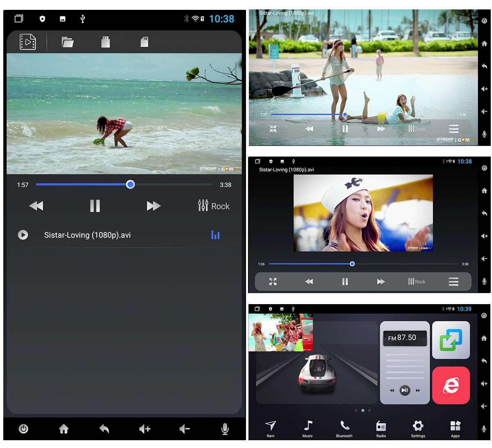The image size is (492, 448).
Task: Tap volume up beside middle-right player
Action: point(484,236)
